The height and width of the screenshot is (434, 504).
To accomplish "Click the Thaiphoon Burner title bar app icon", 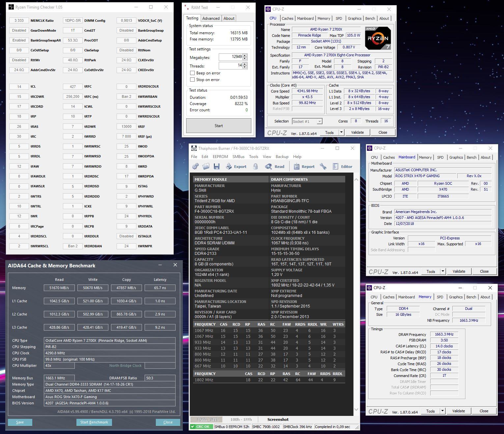I will tap(194, 148).
